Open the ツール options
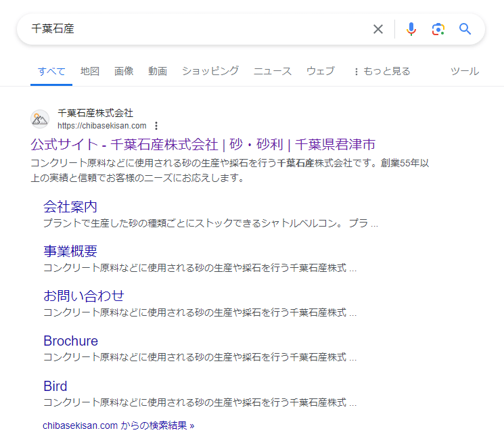Viewport: 504px width, 441px height. [x=465, y=71]
